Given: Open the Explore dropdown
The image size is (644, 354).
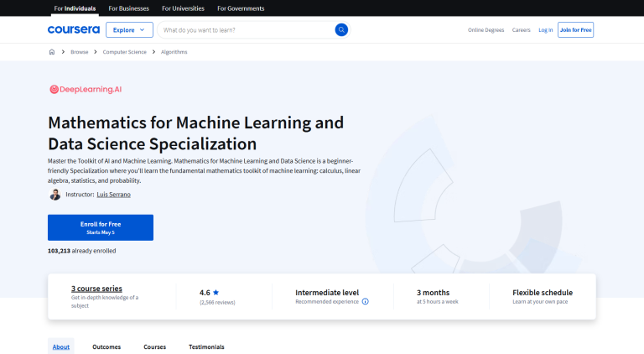Looking at the screenshot, I should 129,29.
